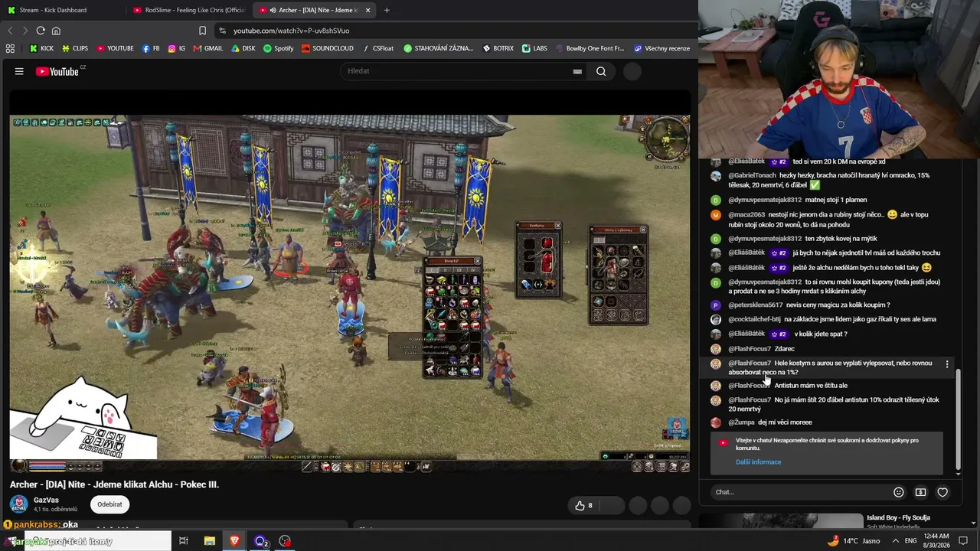Open the SOUNDCLOUD bookmark
980x551 pixels.
coord(327,48)
